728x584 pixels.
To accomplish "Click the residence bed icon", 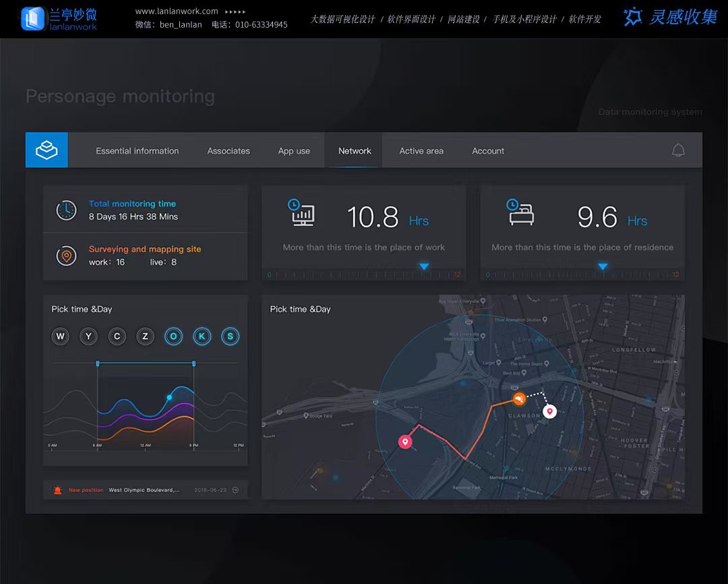I will coord(521,214).
